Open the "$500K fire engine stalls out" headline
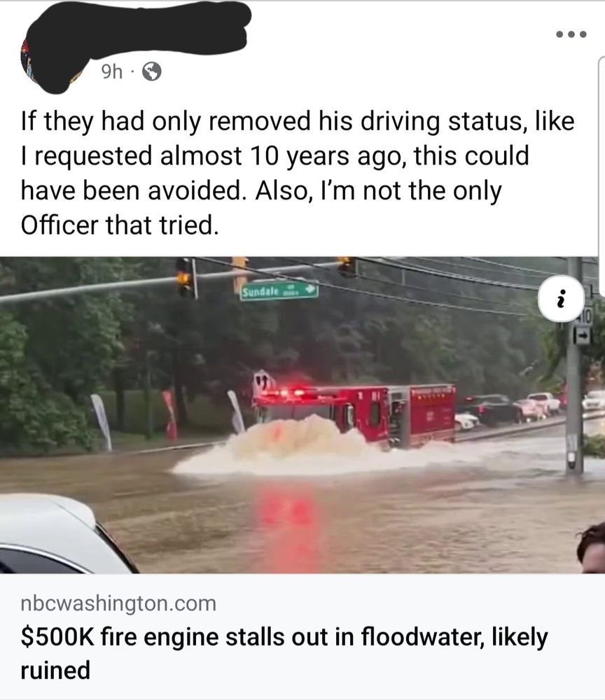The height and width of the screenshot is (700, 605). (284, 653)
